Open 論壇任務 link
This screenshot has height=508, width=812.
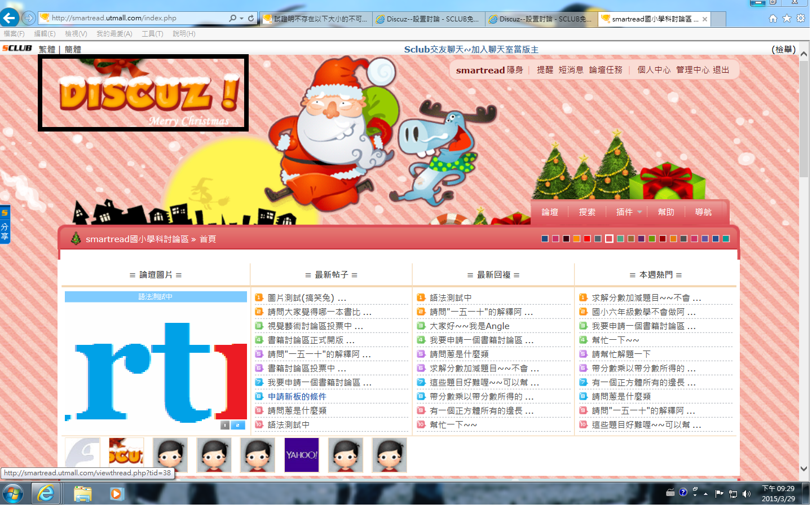click(606, 70)
